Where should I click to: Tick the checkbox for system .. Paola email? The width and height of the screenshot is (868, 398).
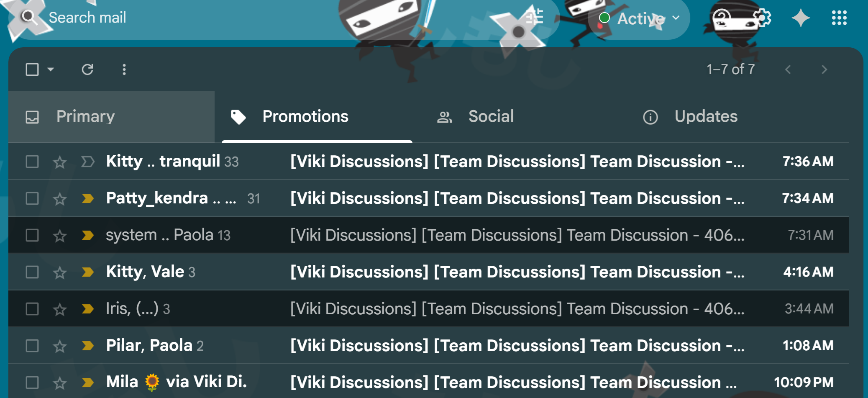click(32, 235)
